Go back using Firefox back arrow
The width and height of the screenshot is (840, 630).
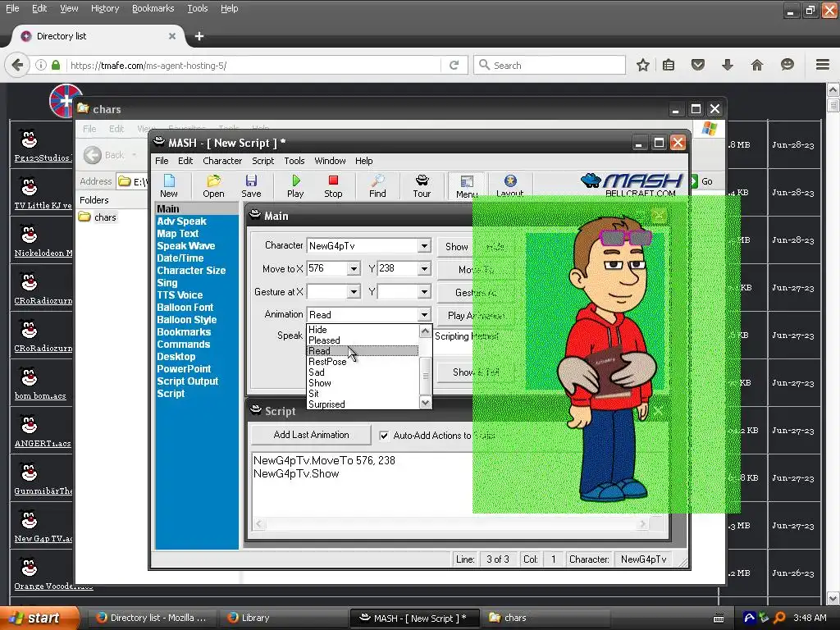pyautogui.click(x=17, y=66)
